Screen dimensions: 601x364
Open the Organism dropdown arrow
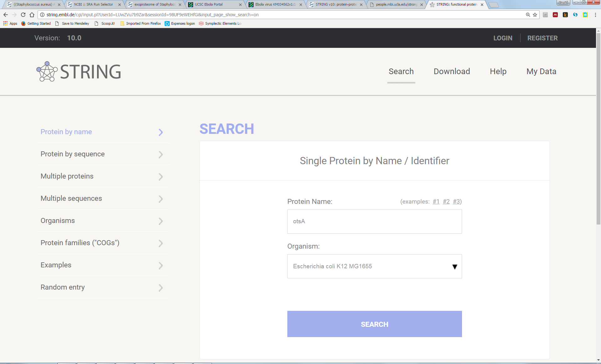pyautogui.click(x=455, y=266)
